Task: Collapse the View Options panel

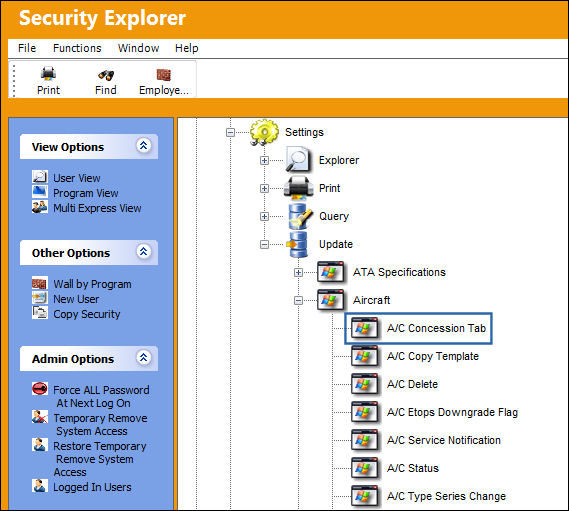Action: (x=144, y=146)
